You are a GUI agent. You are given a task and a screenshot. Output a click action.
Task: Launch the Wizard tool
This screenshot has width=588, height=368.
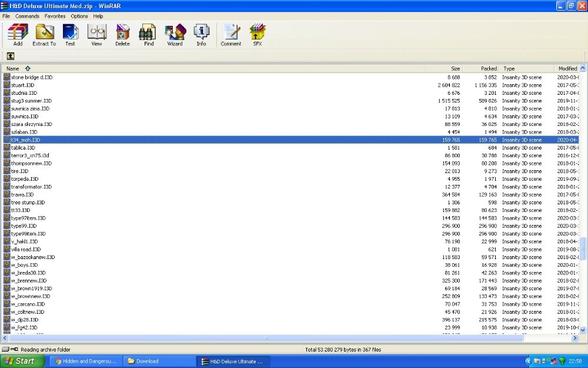click(175, 35)
